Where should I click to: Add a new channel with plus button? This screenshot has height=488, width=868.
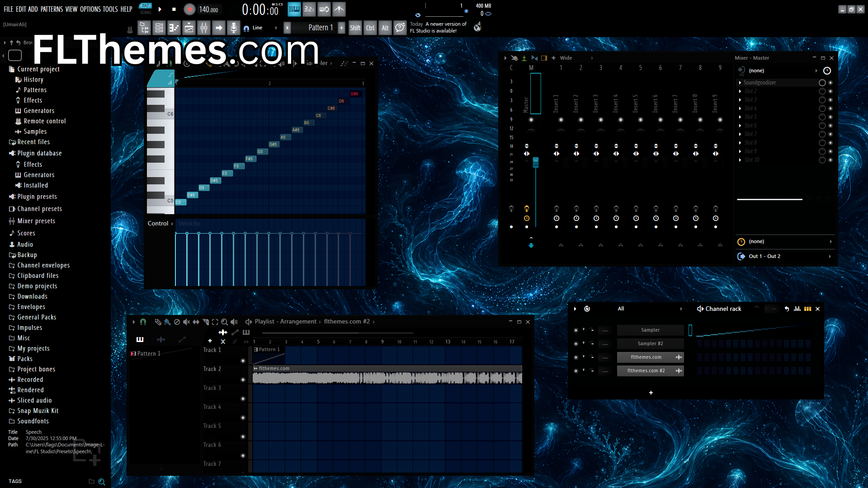coord(651,393)
